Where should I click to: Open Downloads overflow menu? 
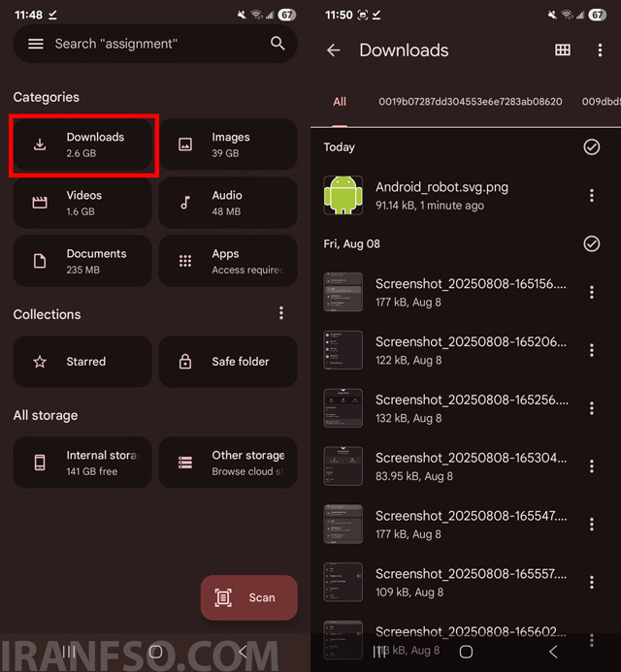(600, 50)
